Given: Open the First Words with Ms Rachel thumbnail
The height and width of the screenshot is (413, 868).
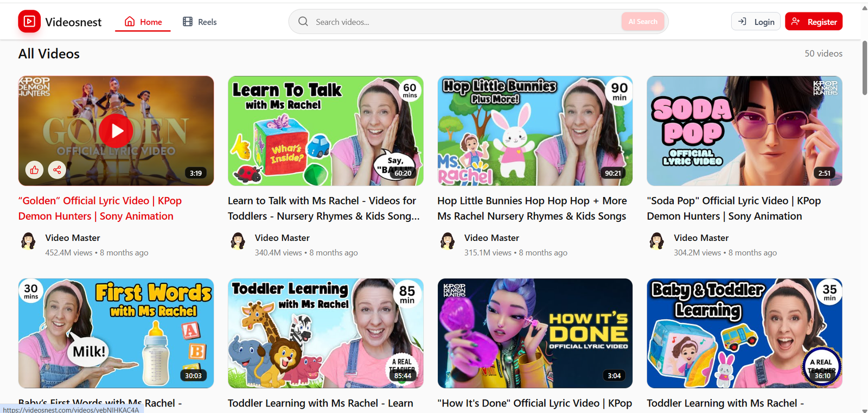Looking at the screenshot, I should tap(116, 333).
